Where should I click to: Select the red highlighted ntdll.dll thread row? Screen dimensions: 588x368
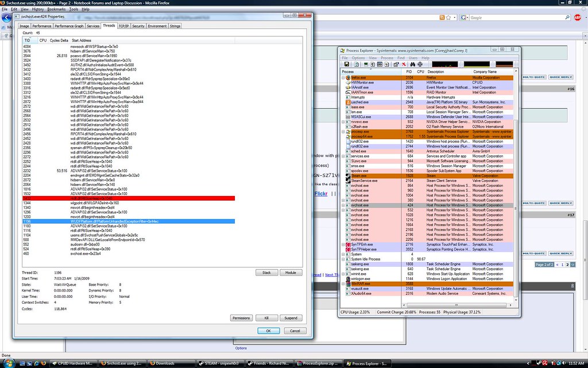point(129,198)
